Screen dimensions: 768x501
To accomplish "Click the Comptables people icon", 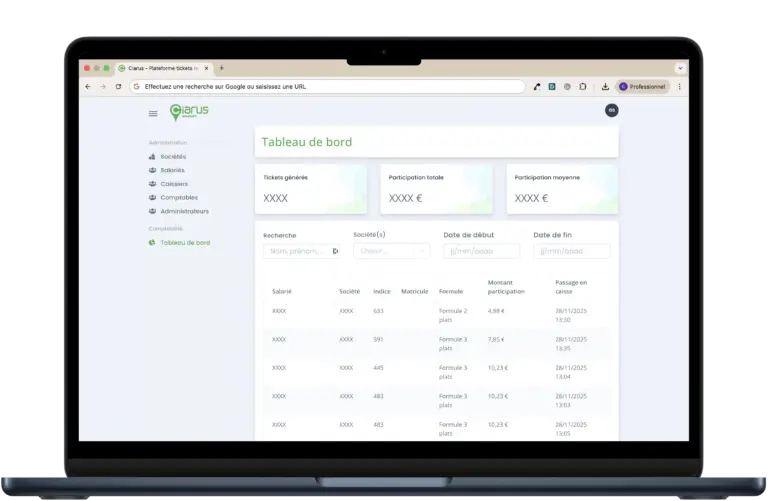I will click(x=152, y=198).
